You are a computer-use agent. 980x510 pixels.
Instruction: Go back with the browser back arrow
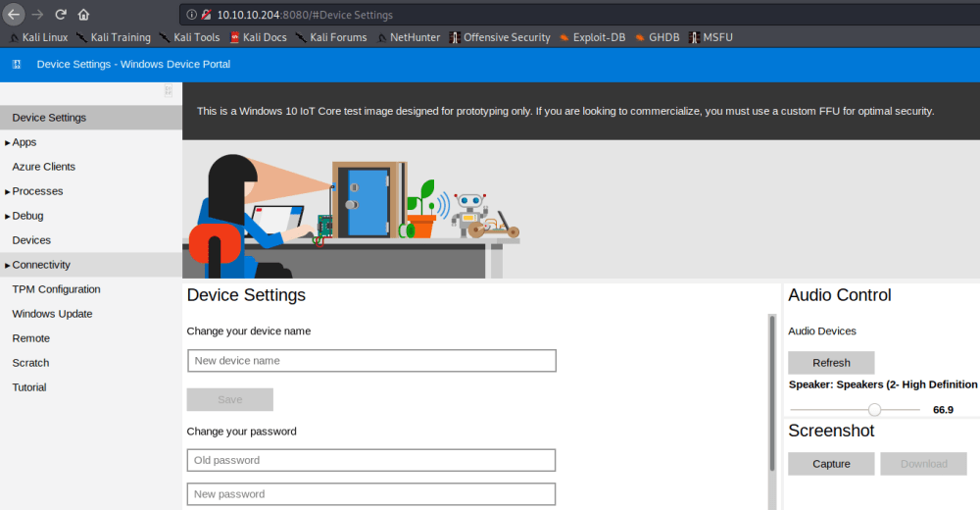14,14
